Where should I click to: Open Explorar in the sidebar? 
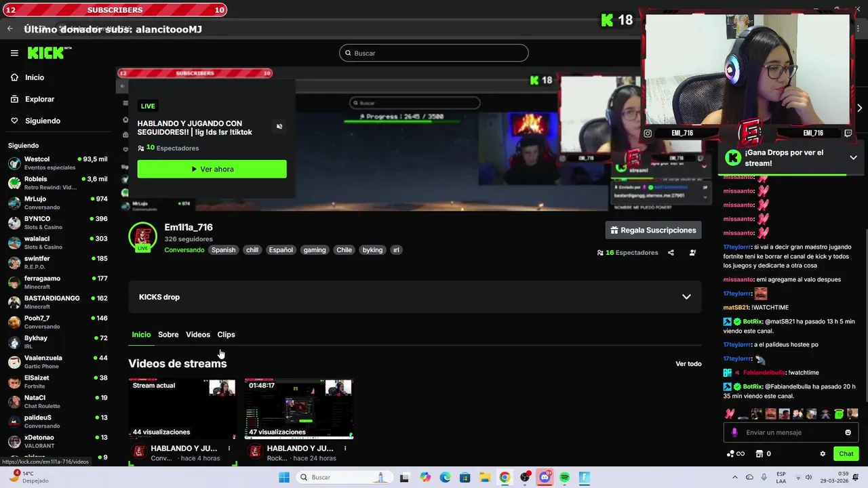point(32,99)
